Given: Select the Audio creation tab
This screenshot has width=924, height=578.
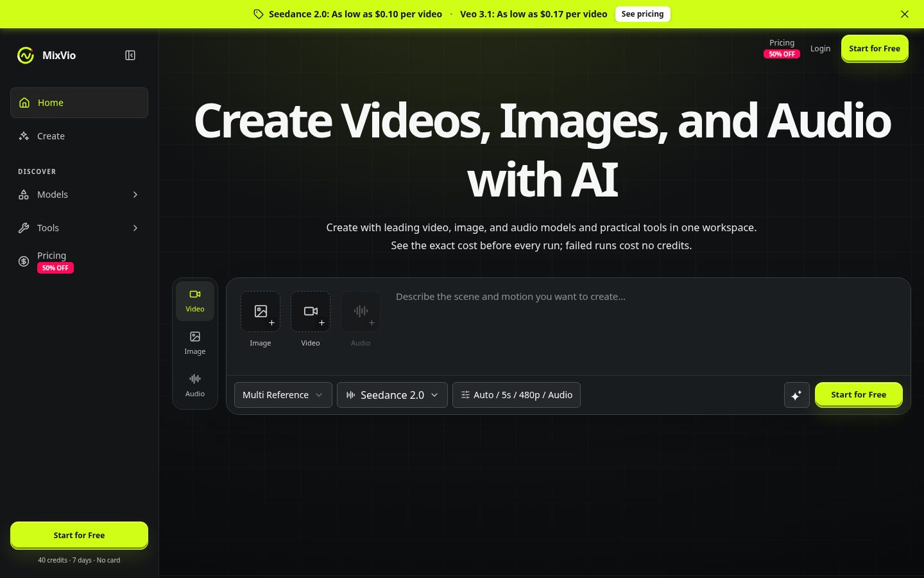Looking at the screenshot, I should pyautogui.click(x=195, y=386).
